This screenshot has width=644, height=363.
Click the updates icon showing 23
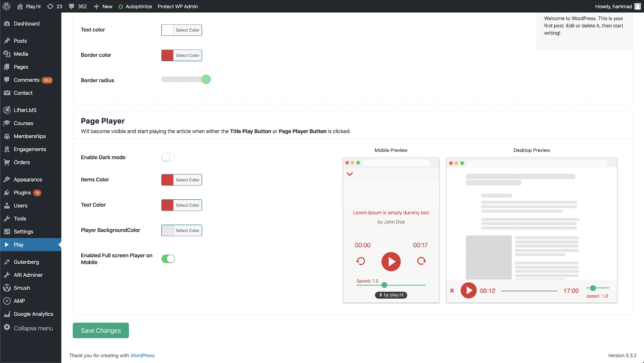coord(50,6)
